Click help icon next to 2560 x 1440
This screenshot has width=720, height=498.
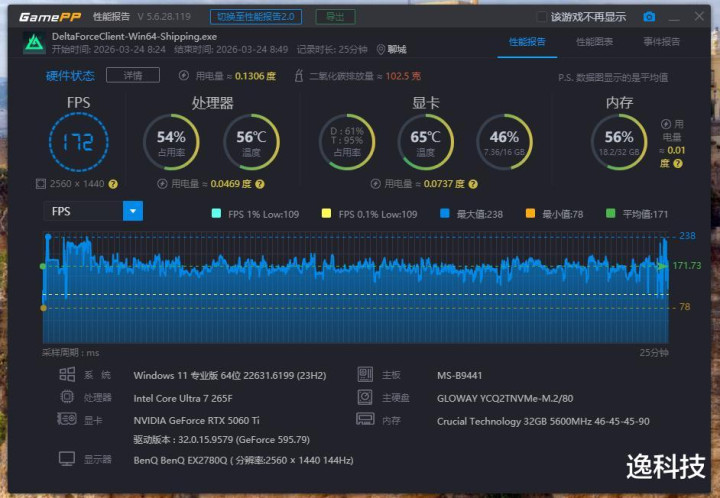(x=113, y=184)
